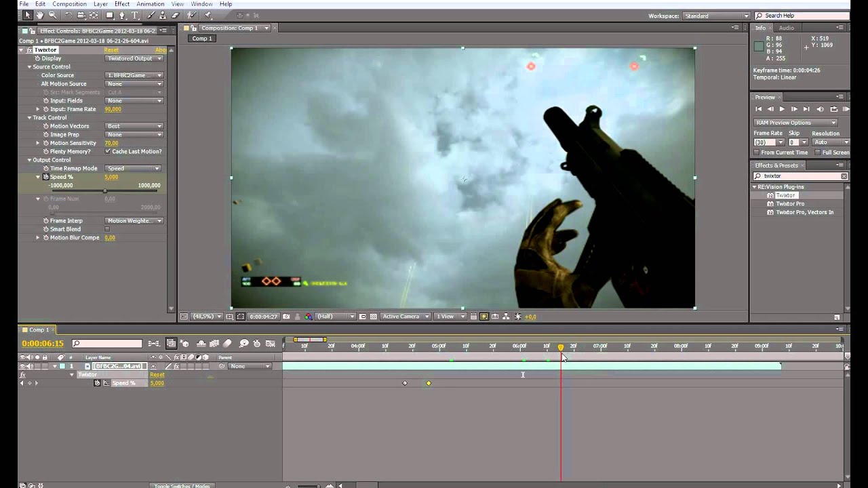Select the Rotation tool
Screen dimensions: 868x488
(68, 15)
